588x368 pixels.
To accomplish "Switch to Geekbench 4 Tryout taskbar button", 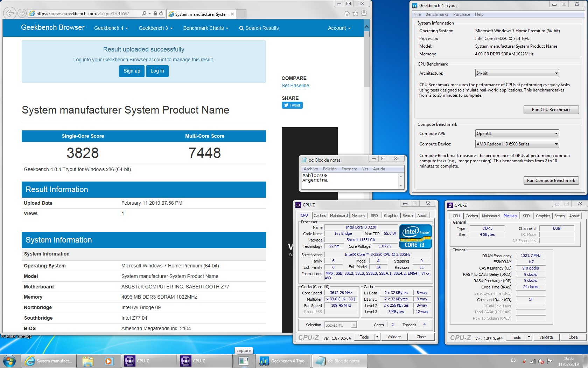I will (283, 361).
